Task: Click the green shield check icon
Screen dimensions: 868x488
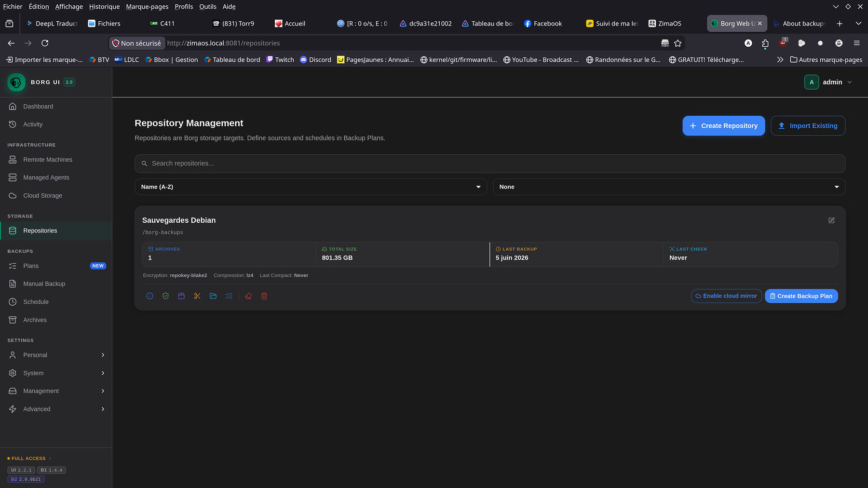Action: tap(165, 296)
